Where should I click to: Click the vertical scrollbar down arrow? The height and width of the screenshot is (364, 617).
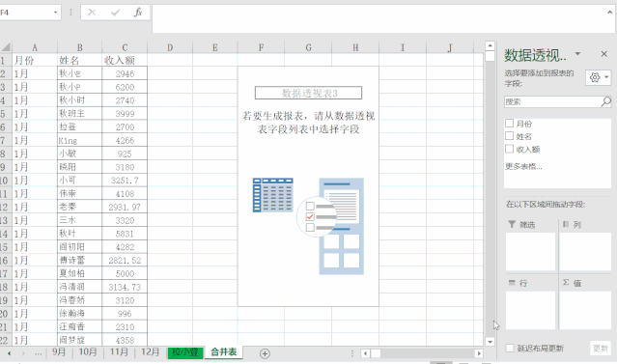coord(490,342)
